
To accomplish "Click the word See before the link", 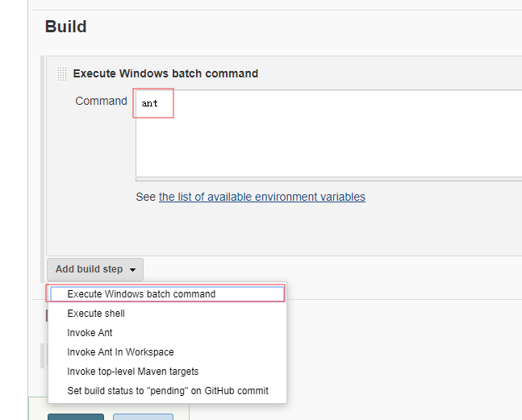I will [x=145, y=197].
